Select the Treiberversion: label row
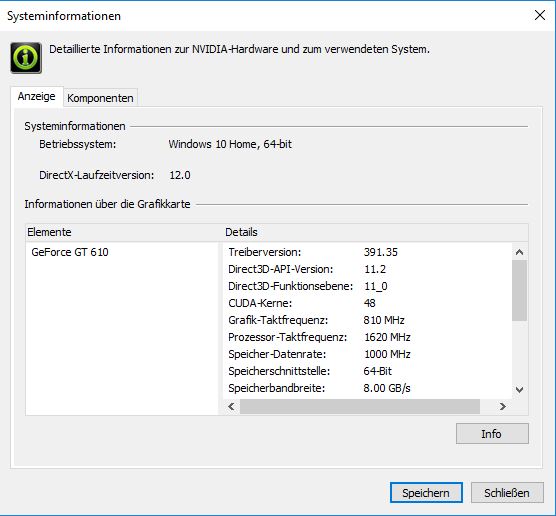This screenshot has width=556, height=516. coord(265,252)
